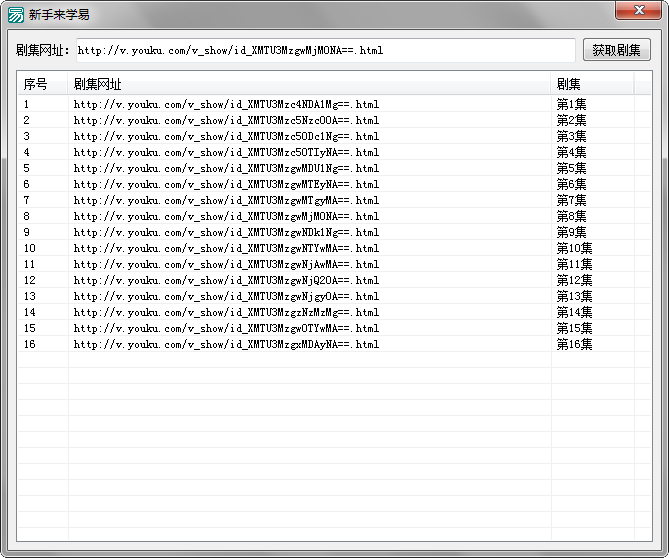Select the URL ending XMTU3MzgzNzMzMg==.html
The image size is (669, 558).
coord(226,312)
